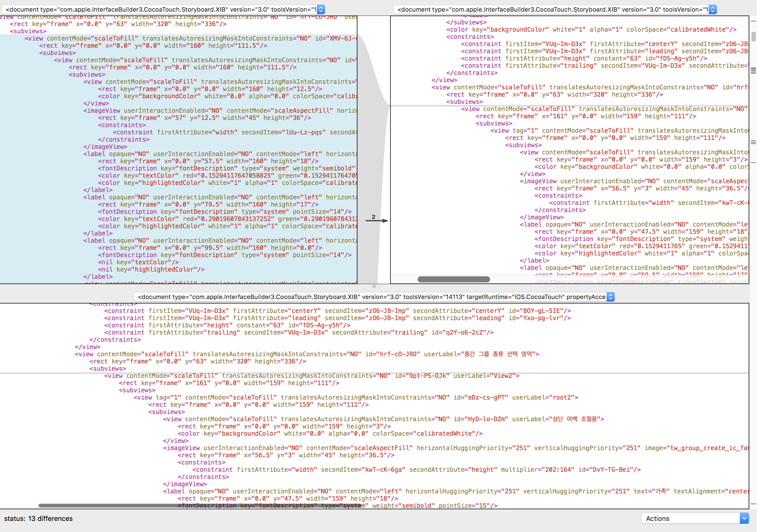Click the stacked-lines difference marker in overview gutter
Viewport: 757px width, 532px height.
pos(753,71)
